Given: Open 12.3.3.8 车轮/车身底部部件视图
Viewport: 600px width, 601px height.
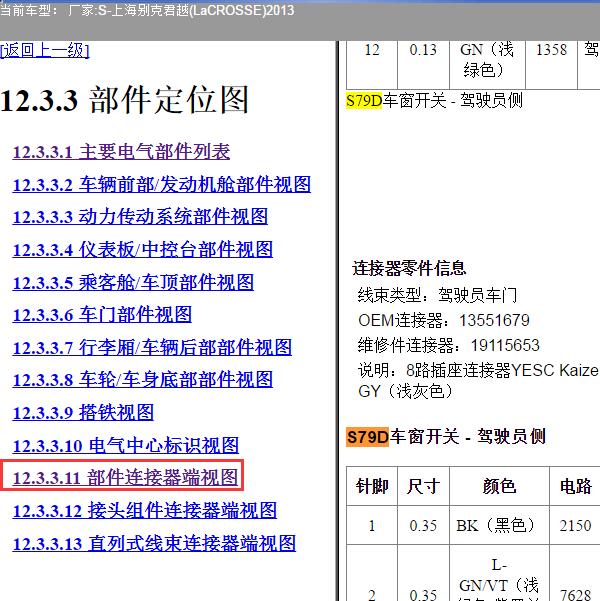Looking at the screenshot, I should (x=143, y=380).
